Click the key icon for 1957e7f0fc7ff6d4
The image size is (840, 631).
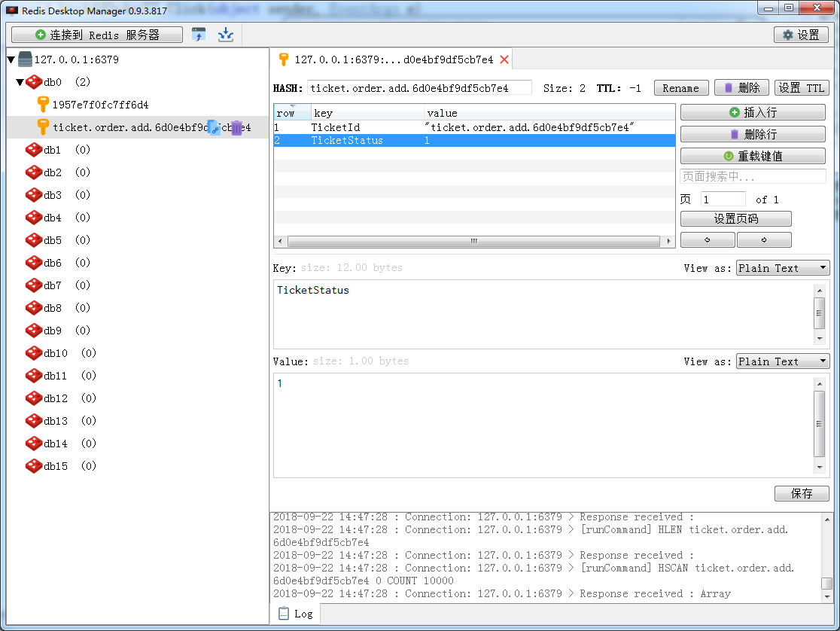[x=44, y=105]
